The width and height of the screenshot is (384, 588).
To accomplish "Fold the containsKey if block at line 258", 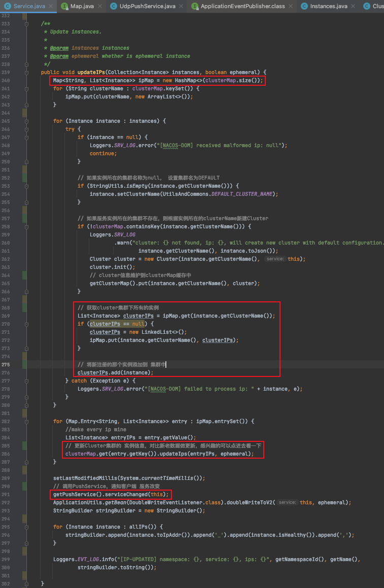I will (26, 226).
